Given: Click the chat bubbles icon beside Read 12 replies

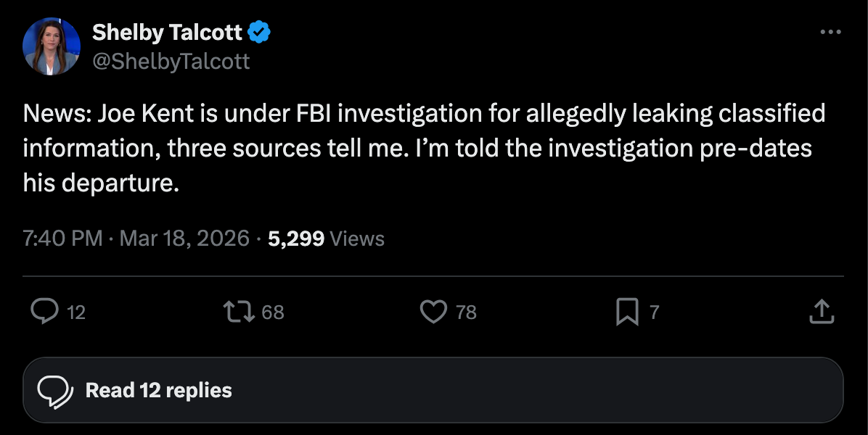Looking at the screenshot, I should point(56,391).
